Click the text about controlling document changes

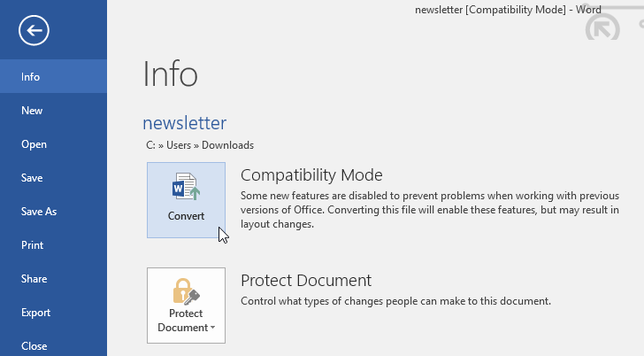[395, 301]
